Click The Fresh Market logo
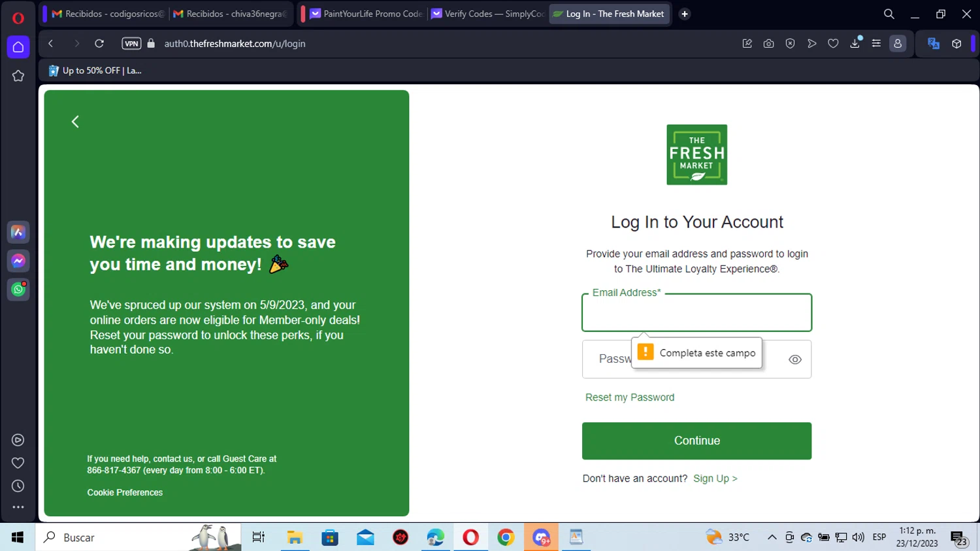Screen dimensions: 980x551 click(697, 155)
